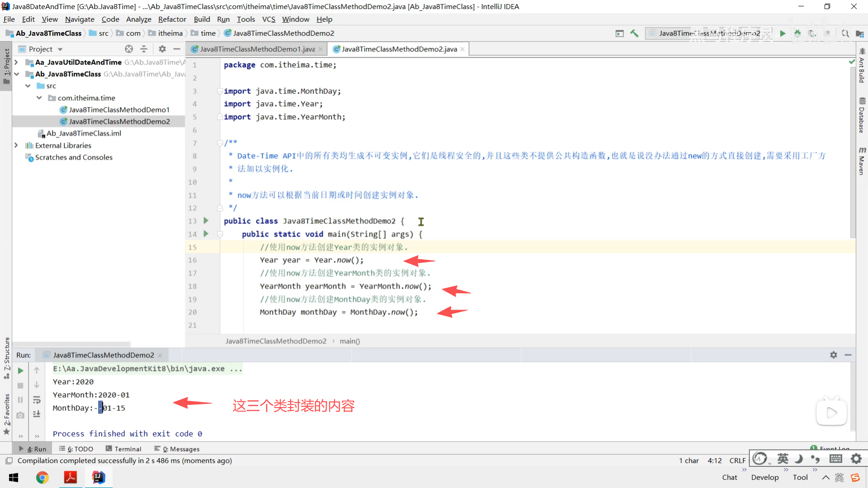The image size is (868, 488).
Task: Click the CRLF line separator status widget
Action: 737,460
